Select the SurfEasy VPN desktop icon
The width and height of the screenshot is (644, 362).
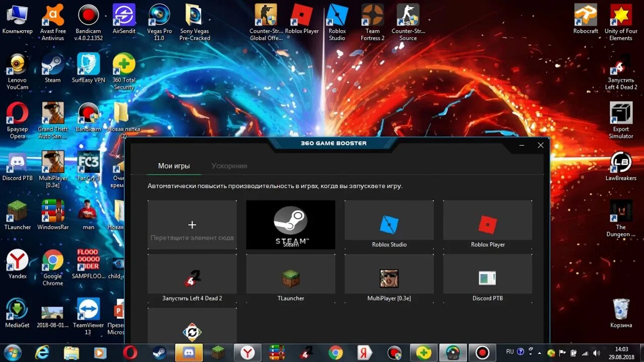pyautogui.click(x=89, y=69)
